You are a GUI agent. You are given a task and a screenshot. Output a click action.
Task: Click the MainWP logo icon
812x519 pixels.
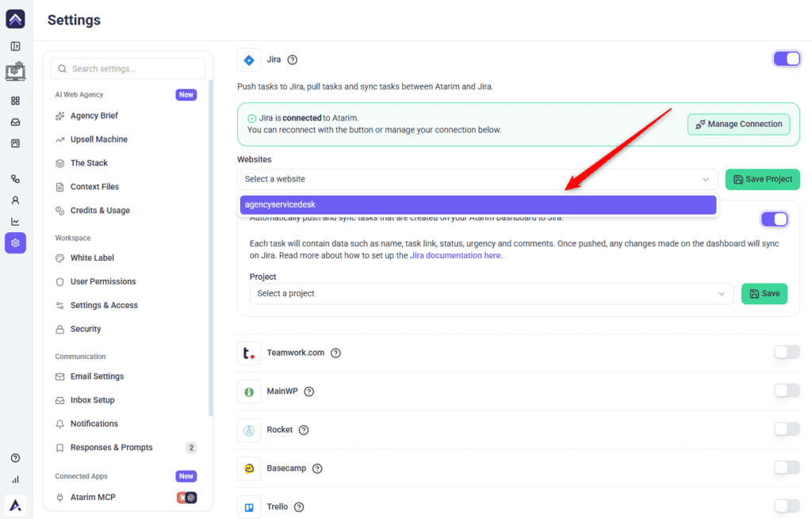tap(249, 391)
